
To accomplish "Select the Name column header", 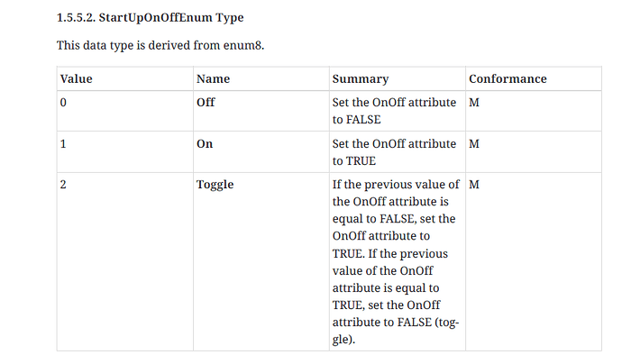I will click(x=213, y=79).
